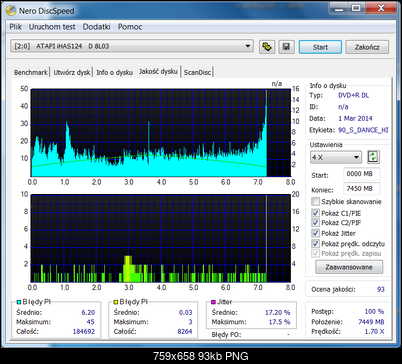Click the Jitter average 17.20 %
The height and width of the screenshot is (364, 402).
click(278, 312)
